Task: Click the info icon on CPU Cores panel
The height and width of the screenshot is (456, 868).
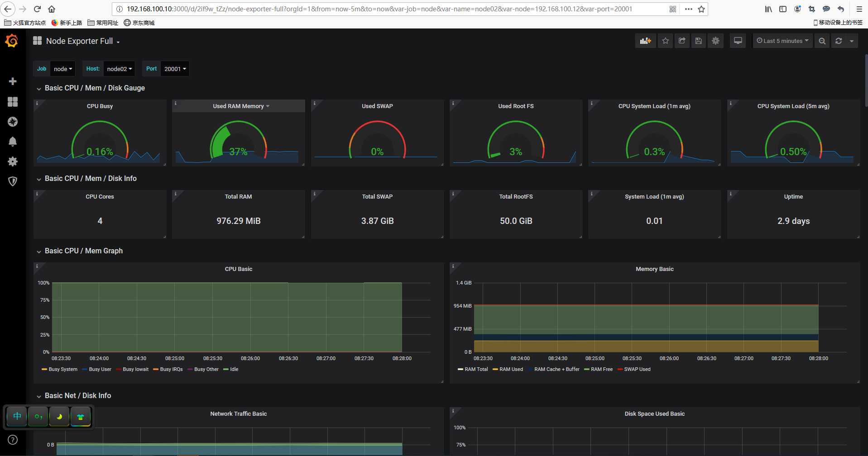Action: [x=37, y=194]
